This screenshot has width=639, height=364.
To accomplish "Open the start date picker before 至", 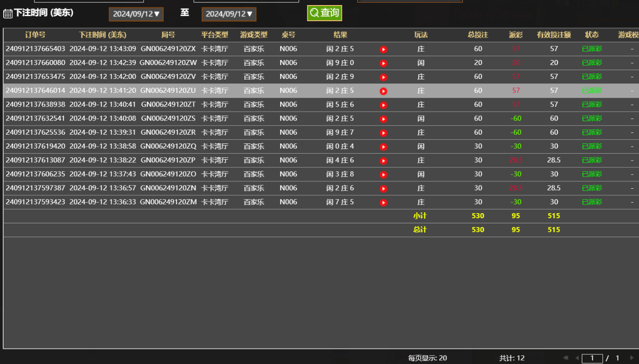I will tap(136, 14).
